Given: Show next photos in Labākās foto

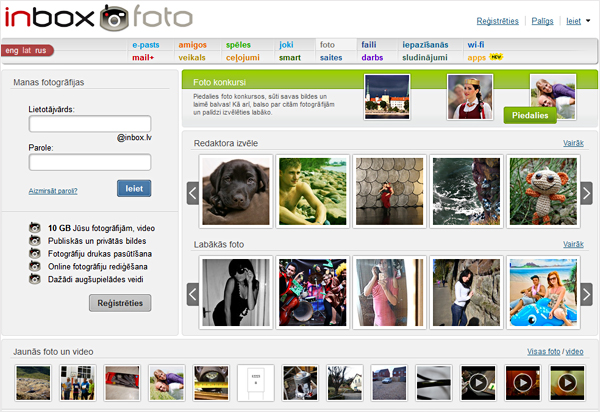Looking at the screenshot, I should point(586,294).
